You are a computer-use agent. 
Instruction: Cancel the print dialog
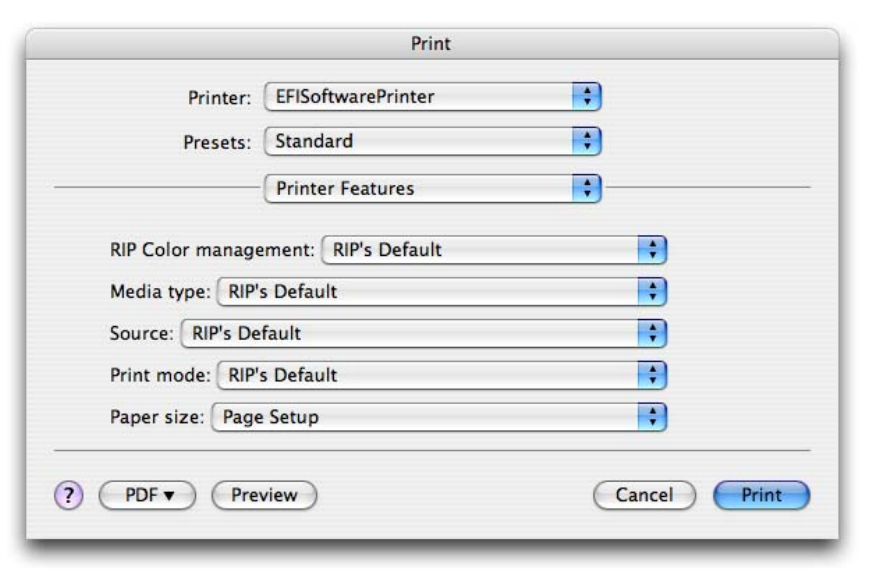coord(644,494)
